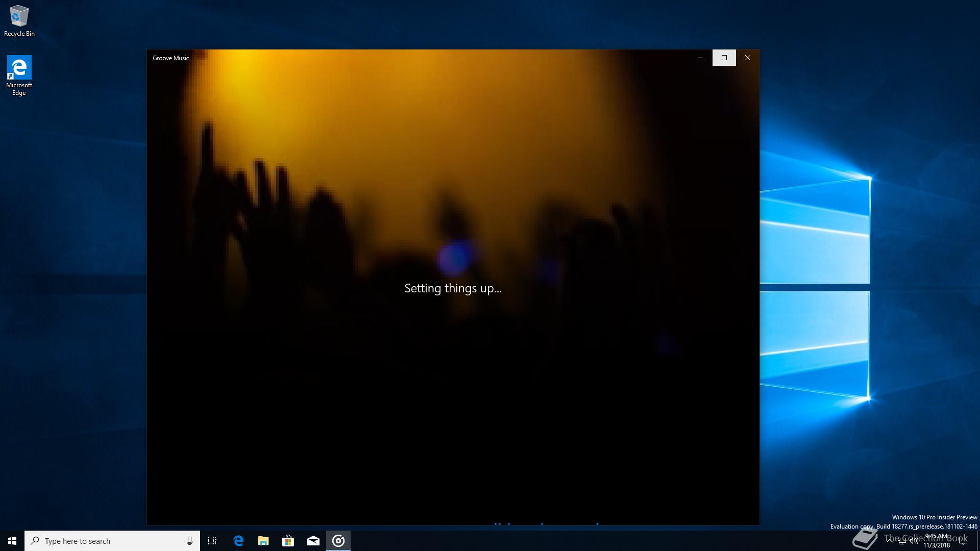The width and height of the screenshot is (980, 551).
Task: Minimize the Groove Music window
Action: [x=701, y=58]
